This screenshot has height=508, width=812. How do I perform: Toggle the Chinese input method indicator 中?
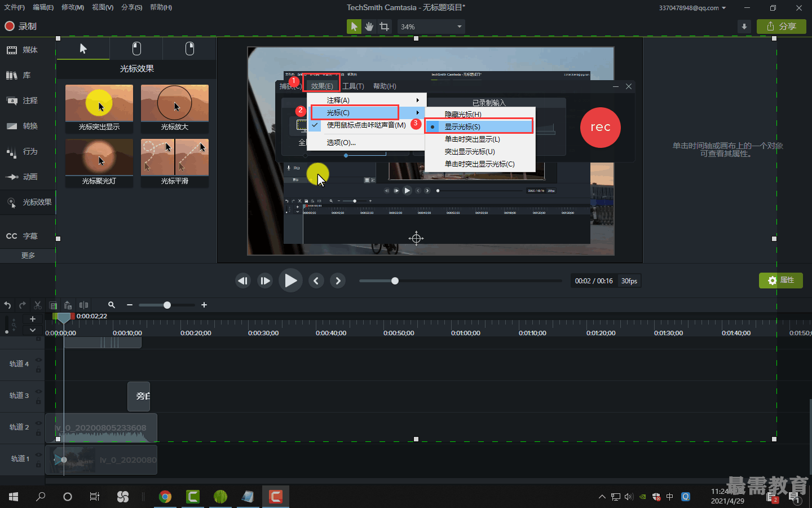[670, 497]
